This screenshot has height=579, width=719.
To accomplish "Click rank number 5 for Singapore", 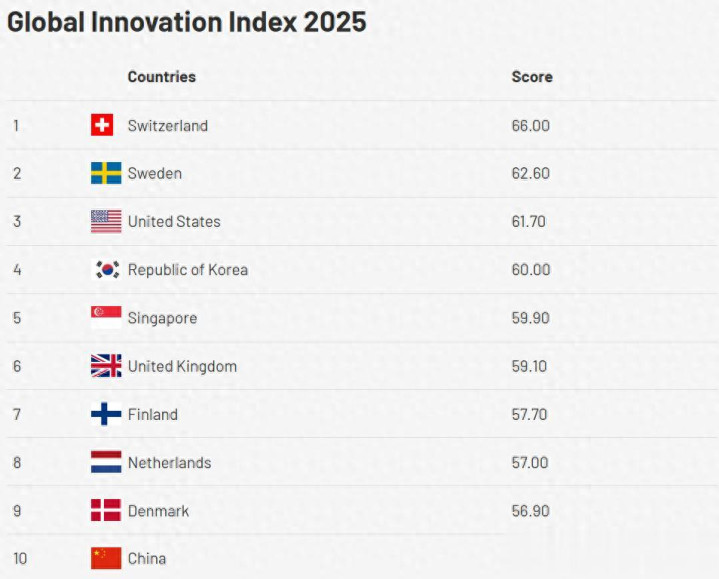I will point(17,318).
